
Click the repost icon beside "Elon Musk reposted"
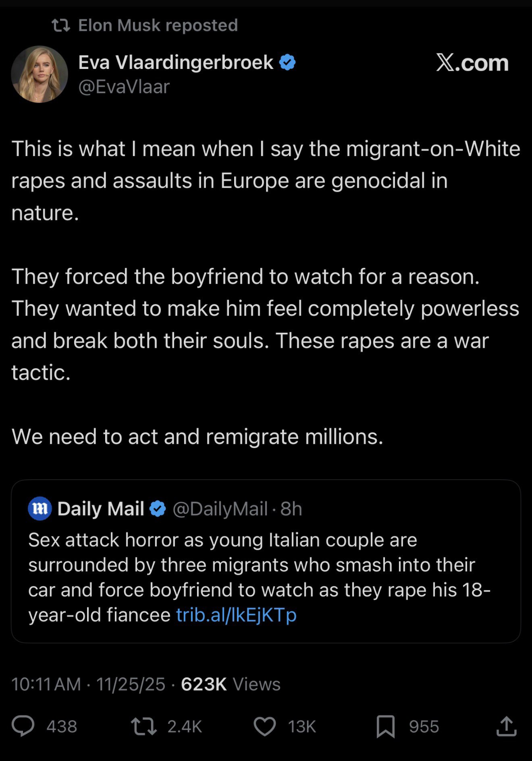tap(61, 26)
